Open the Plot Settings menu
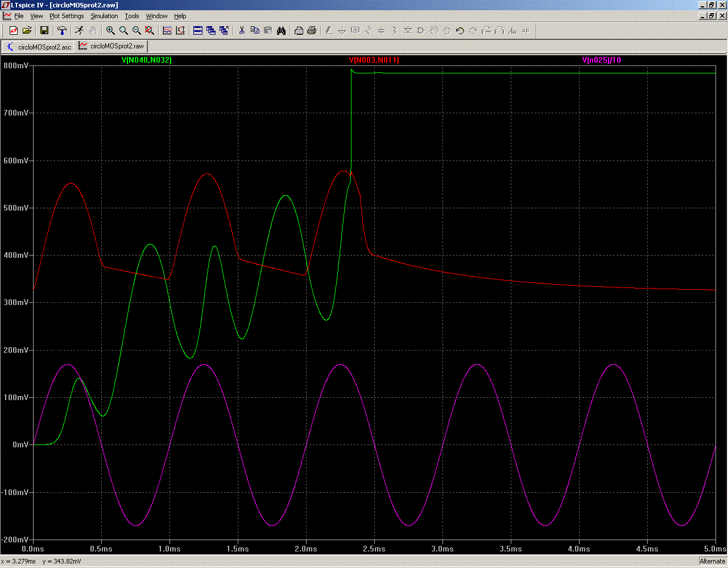Image resolution: width=728 pixels, height=568 pixels. [67, 16]
